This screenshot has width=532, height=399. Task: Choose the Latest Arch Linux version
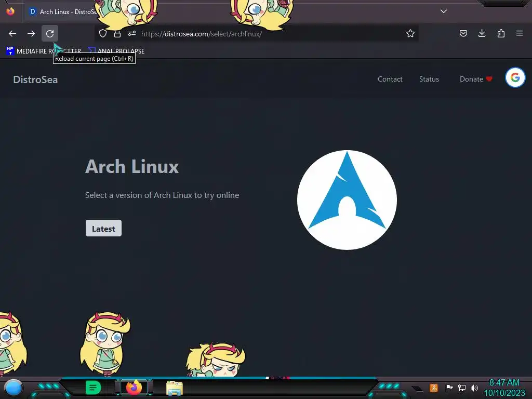(x=103, y=229)
